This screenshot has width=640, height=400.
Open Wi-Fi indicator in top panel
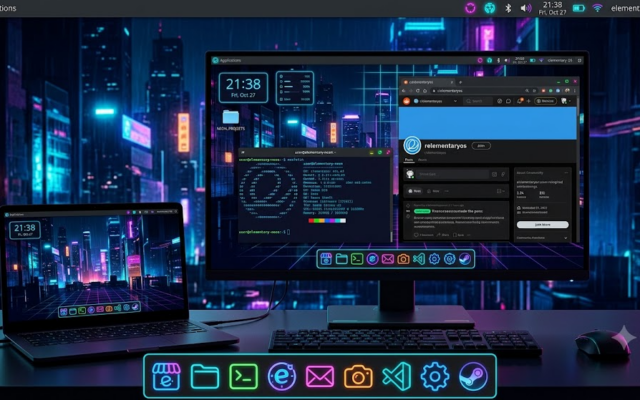pyautogui.click(x=598, y=8)
